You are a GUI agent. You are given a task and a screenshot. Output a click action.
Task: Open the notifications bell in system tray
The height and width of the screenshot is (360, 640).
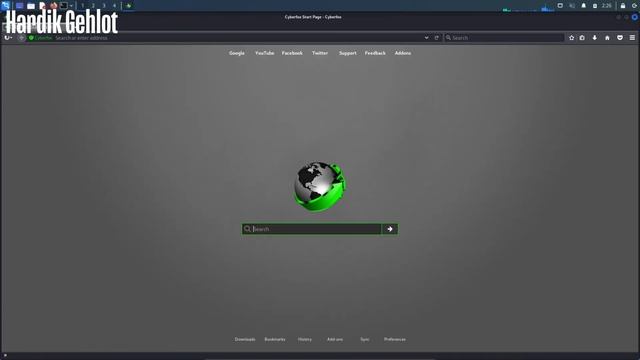click(x=584, y=6)
